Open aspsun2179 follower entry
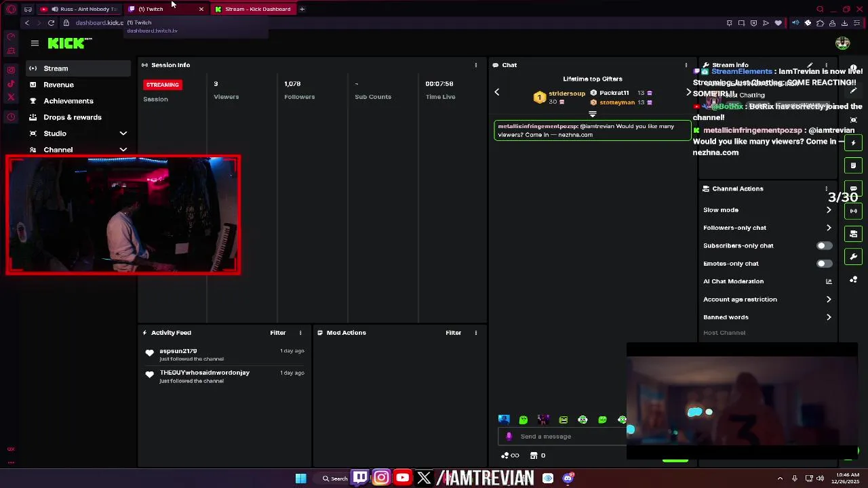Viewport: 868px width, 488px height. pyautogui.click(x=224, y=354)
